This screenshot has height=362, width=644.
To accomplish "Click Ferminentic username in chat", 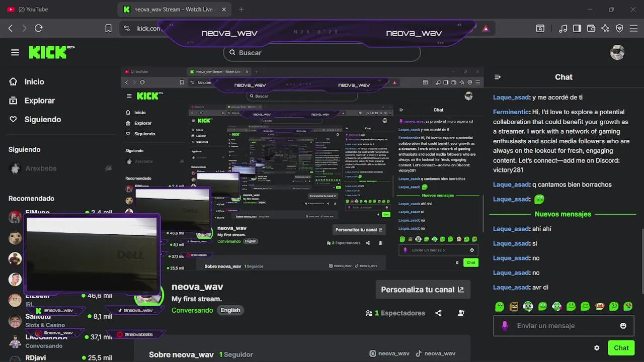I will [x=511, y=112].
